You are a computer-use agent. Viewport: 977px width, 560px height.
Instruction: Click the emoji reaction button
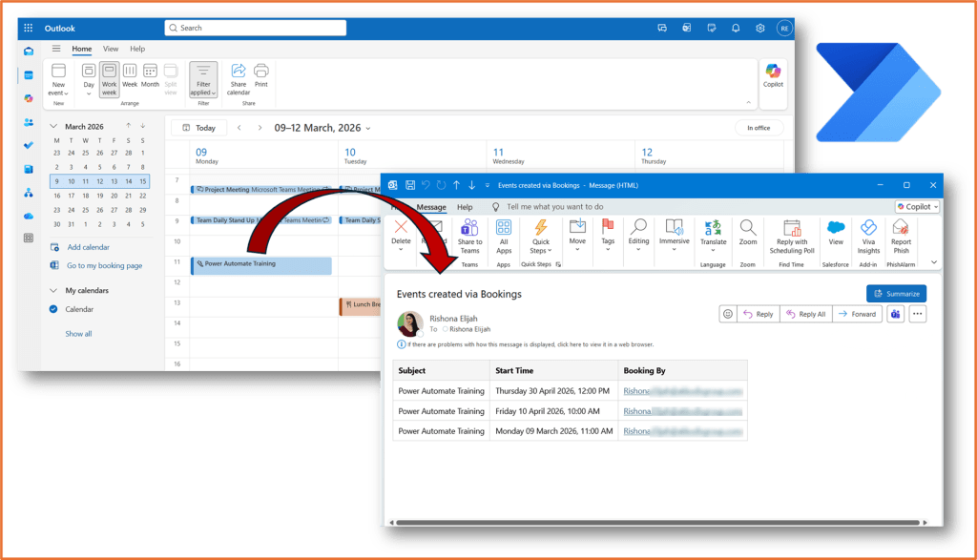coord(728,314)
